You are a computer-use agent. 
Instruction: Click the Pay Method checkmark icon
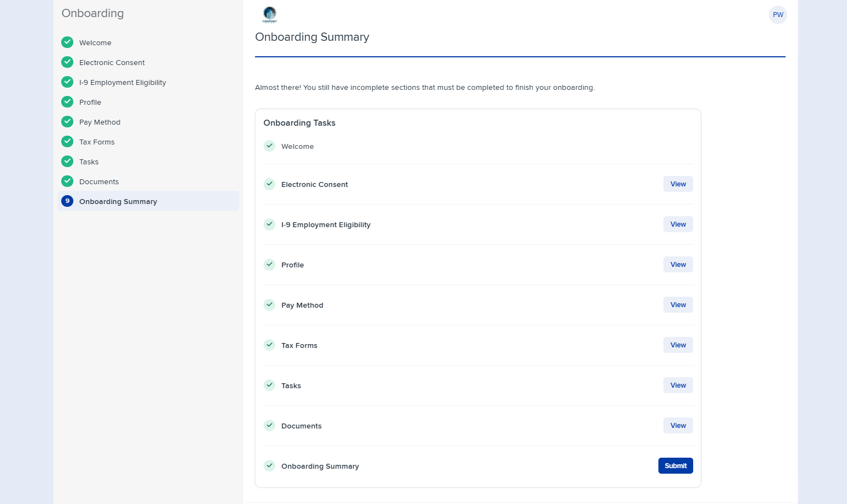coord(67,121)
